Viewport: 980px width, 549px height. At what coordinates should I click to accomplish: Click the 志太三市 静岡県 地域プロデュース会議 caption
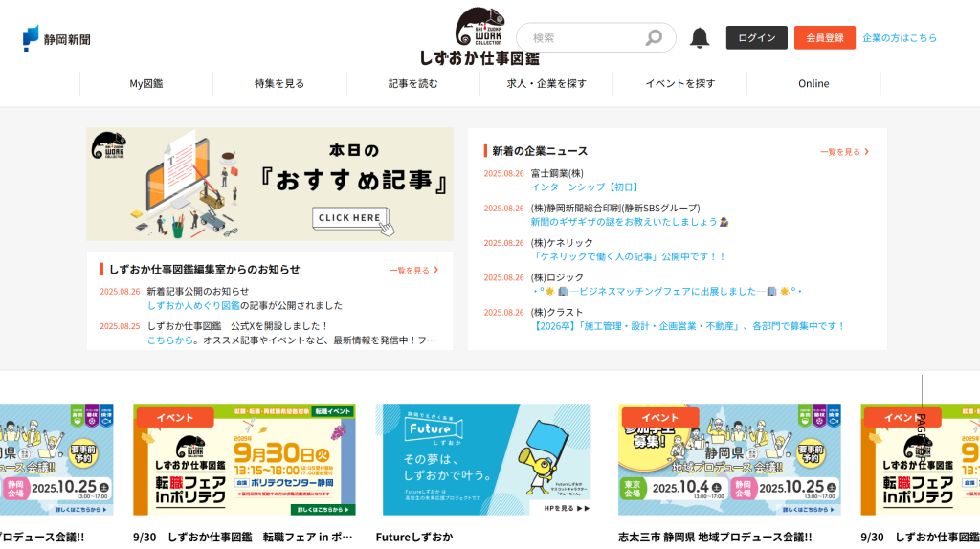coord(715,538)
